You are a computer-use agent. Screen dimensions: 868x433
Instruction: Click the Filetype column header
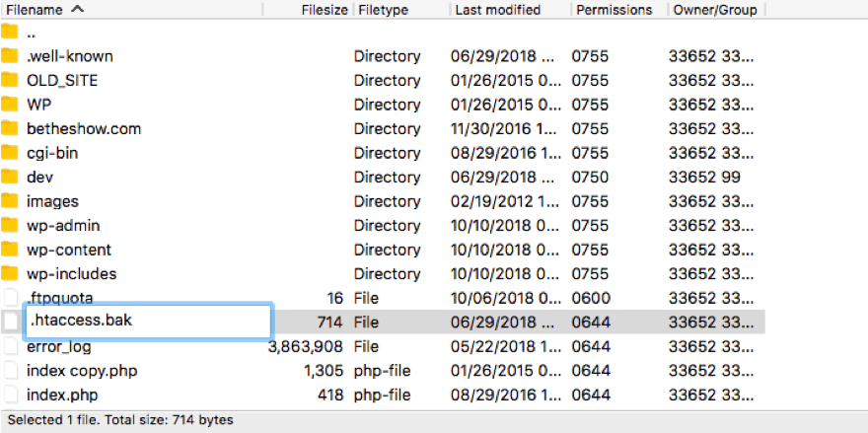tap(386, 10)
